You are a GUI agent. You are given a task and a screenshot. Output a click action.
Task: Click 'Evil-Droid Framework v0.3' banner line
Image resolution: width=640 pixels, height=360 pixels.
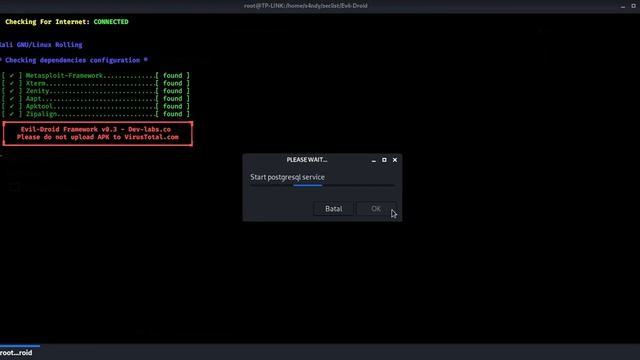tap(96, 129)
